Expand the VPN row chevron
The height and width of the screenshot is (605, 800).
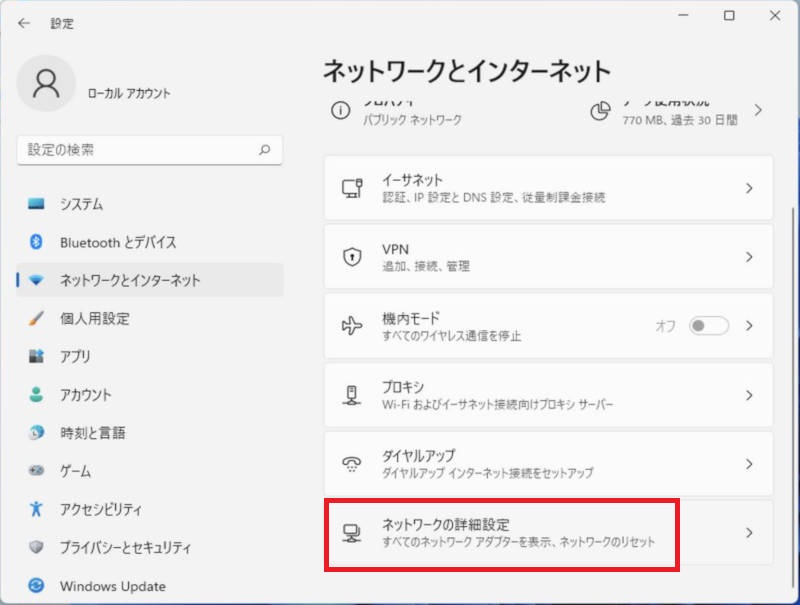click(749, 257)
